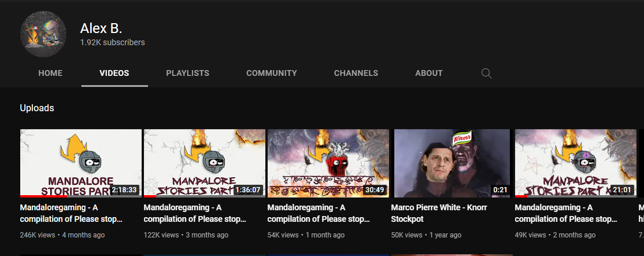Click the '49K views • 2 months ago' text
The image size is (644, 256).
click(x=556, y=235)
